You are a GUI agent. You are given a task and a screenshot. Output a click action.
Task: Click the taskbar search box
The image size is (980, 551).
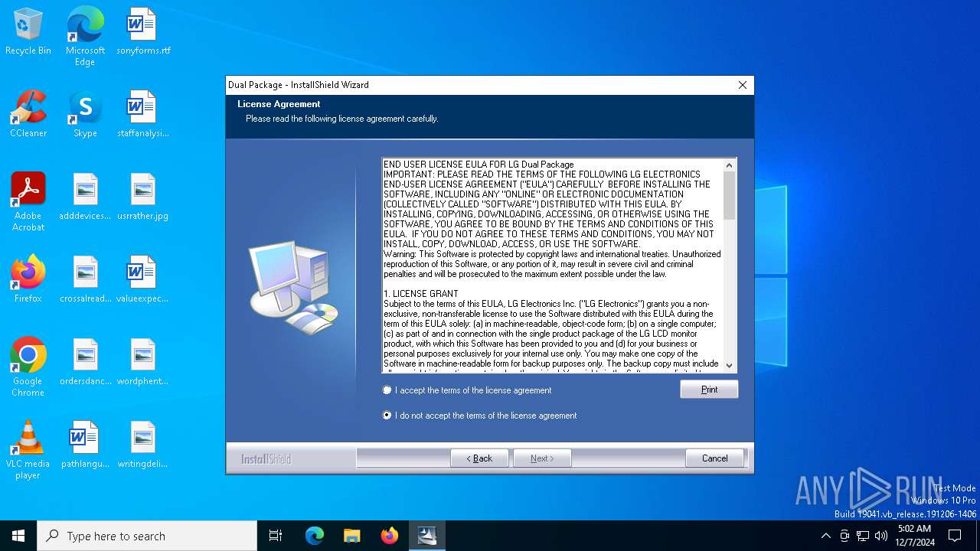pyautogui.click(x=147, y=536)
